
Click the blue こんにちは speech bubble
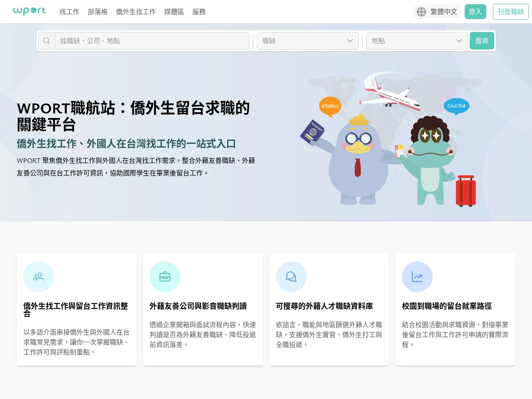456,106
